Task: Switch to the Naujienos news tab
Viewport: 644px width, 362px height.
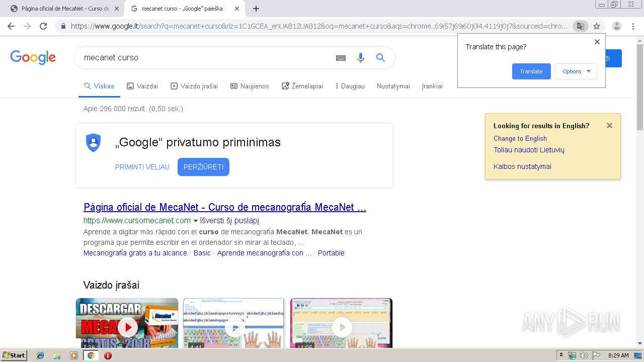Action: coord(250,86)
